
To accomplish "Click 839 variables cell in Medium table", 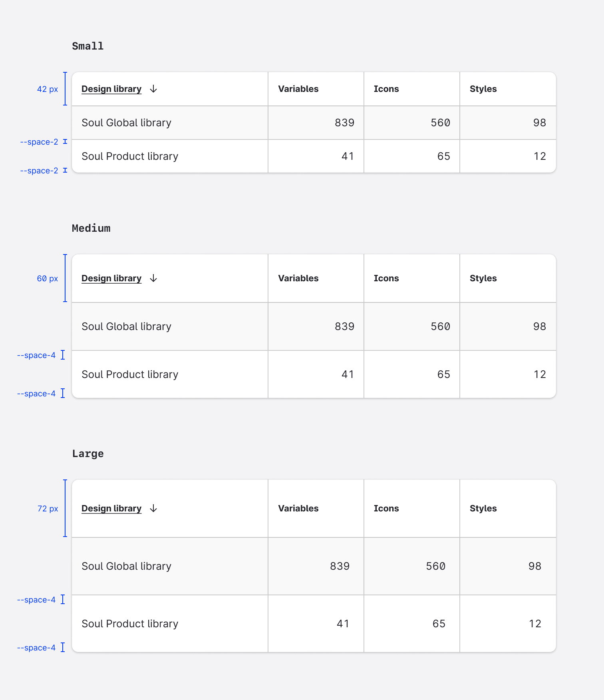I will [x=344, y=326].
